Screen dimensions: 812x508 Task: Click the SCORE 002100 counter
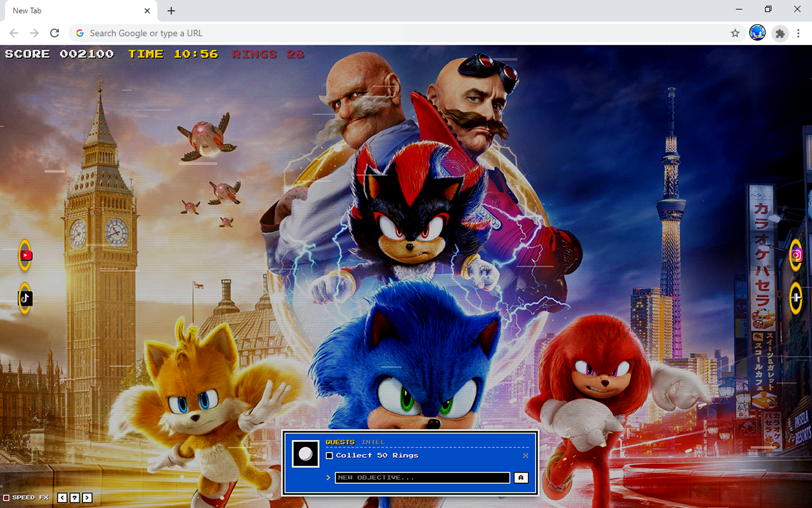tap(60, 55)
